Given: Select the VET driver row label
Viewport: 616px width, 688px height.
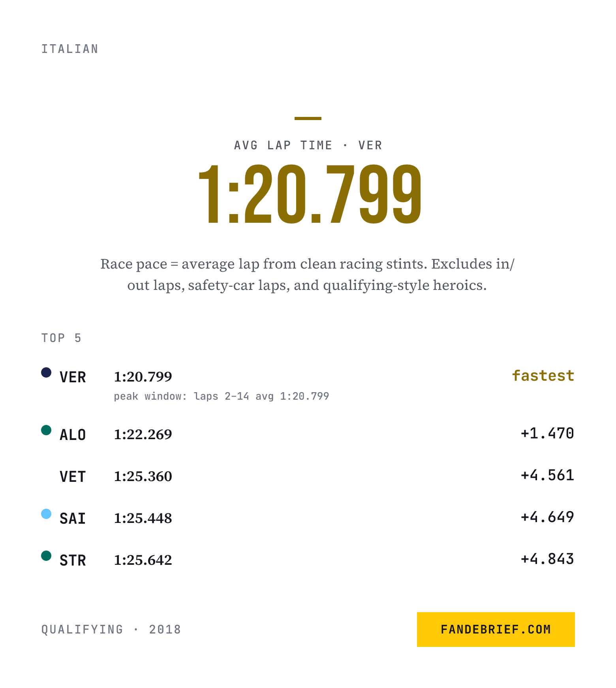Looking at the screenshot, I should coord(73,477).
